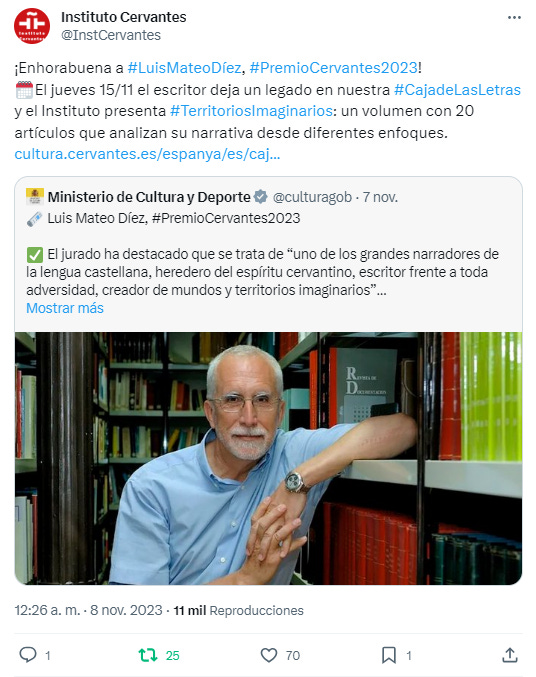Open the #CajadeLasLetras hashtag
Screen dimensions: 536x677
coord(457,90)
